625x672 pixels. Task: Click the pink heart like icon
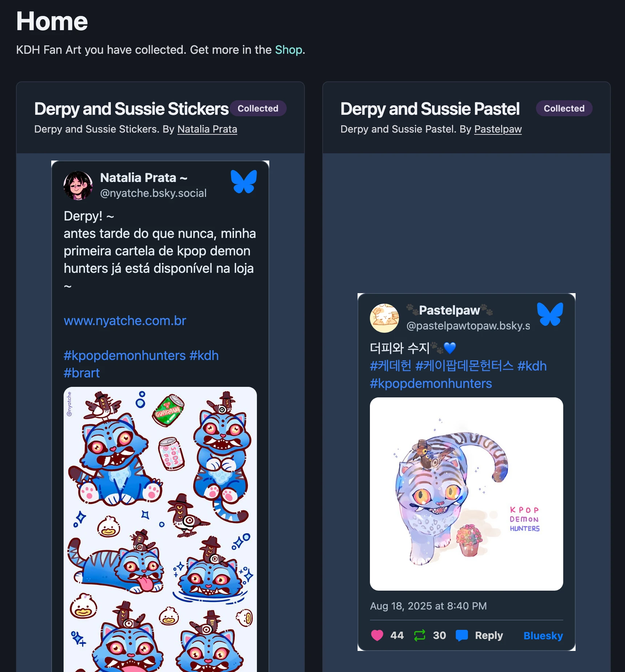pos(377,635)
